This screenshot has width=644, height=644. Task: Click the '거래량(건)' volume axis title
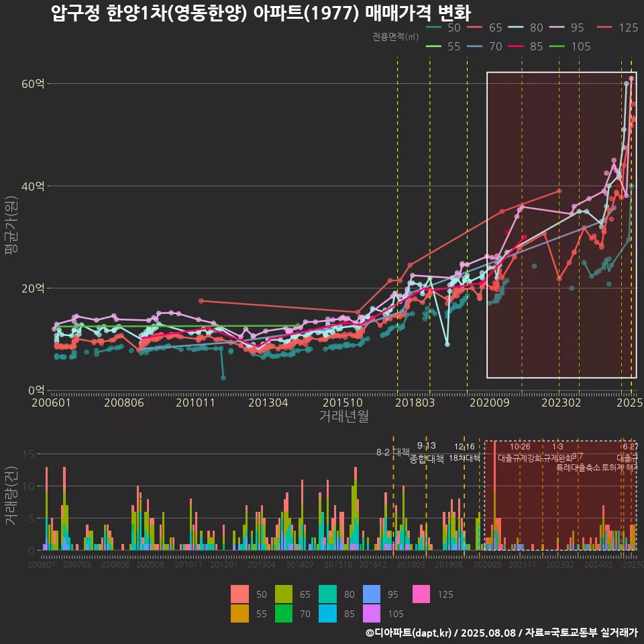(11, 495)
